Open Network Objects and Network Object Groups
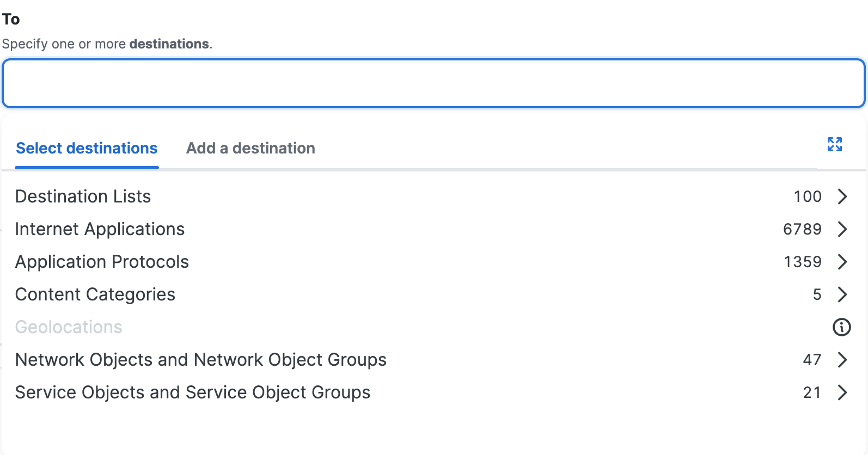The height and width of the screenshot is (455, 868). [x=433, y=360]
